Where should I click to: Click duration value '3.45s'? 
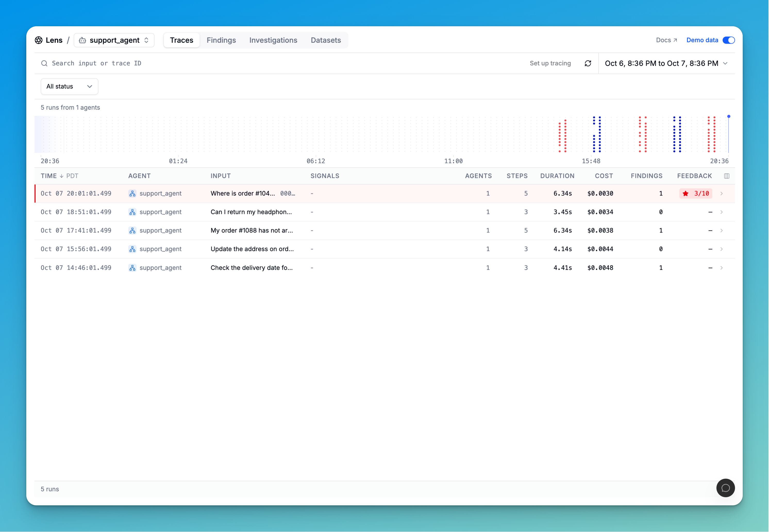(x=563, y=212)
